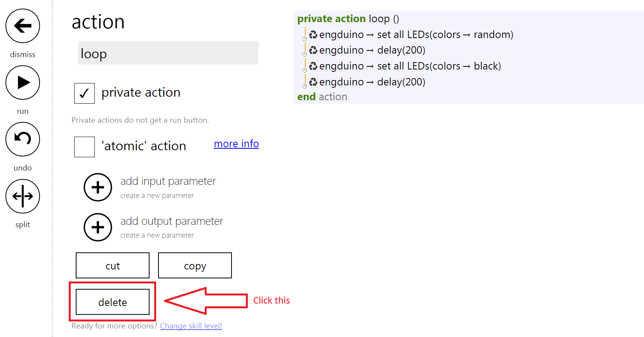Viewport: 644px width, 337px height.
Task: Click the add output parameter plus icon
Action: click(98, 227)
